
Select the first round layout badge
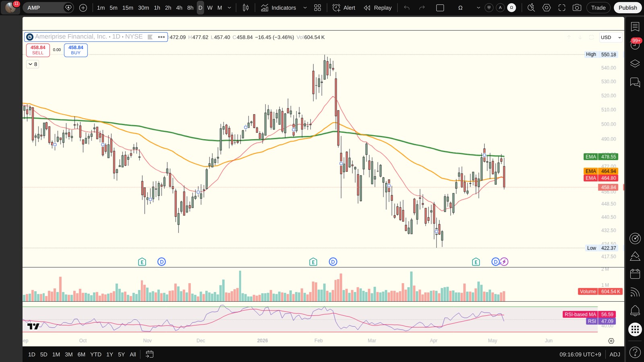pyautogui.click(x=489, y=8)
